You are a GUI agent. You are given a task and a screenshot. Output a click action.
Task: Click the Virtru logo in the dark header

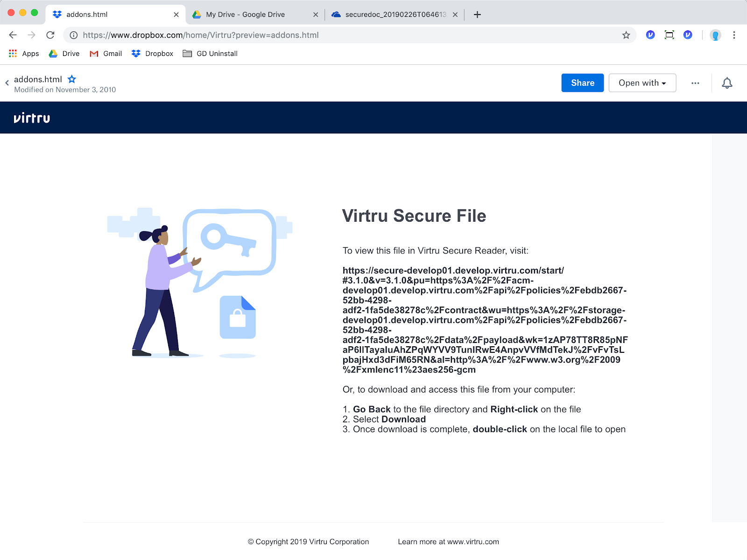[x=31, y=118]
